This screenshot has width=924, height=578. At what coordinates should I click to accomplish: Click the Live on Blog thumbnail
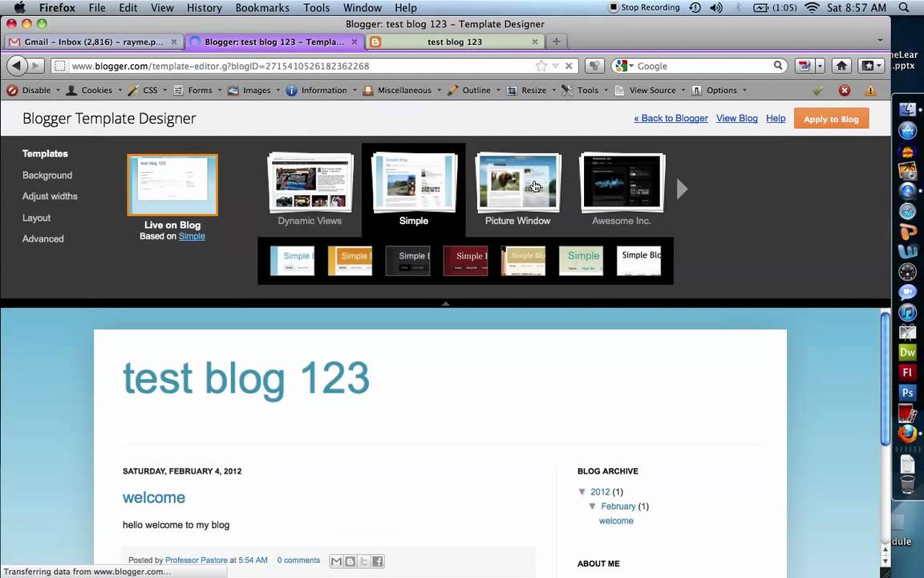pyautogui.click(x=172, y=185)
